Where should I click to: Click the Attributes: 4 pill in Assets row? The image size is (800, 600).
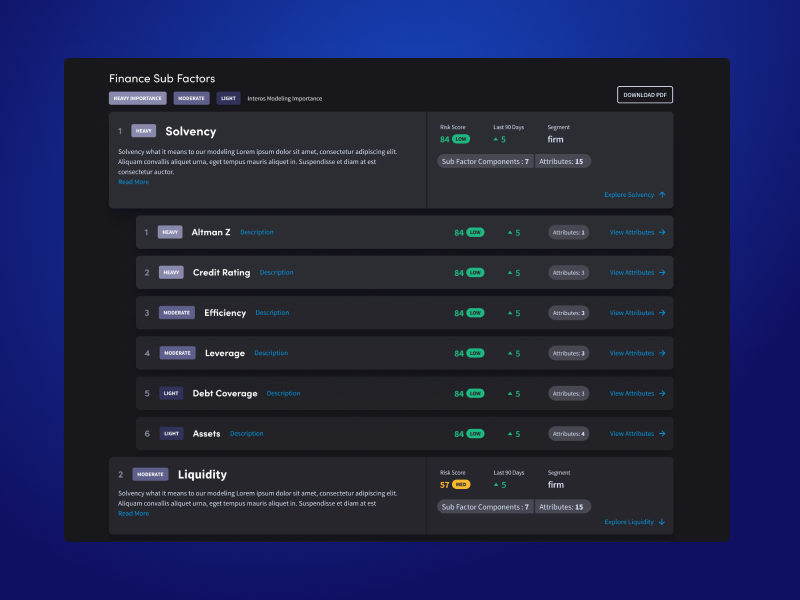(x=568, y=434)
